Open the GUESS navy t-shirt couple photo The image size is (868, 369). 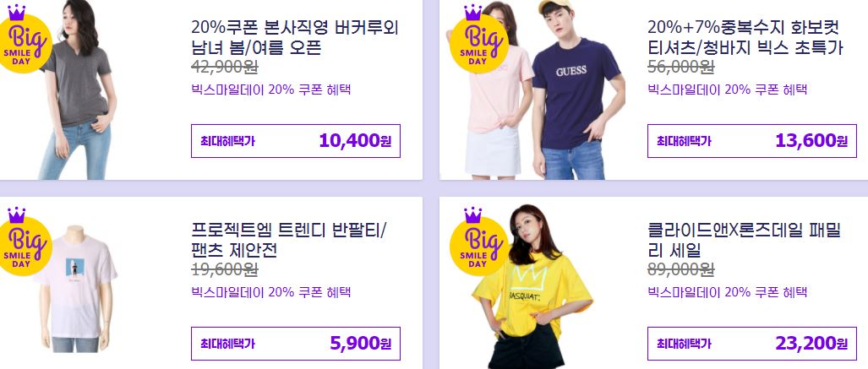[x=545, y=90]
